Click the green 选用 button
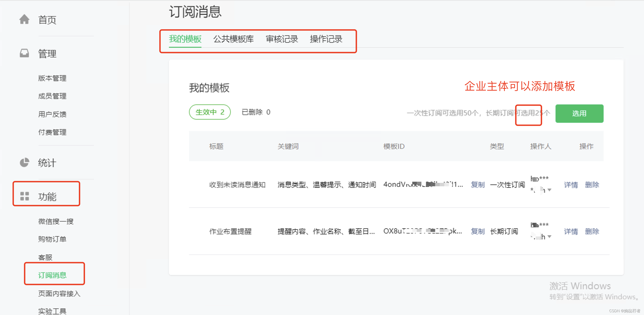 click(579, 113)
